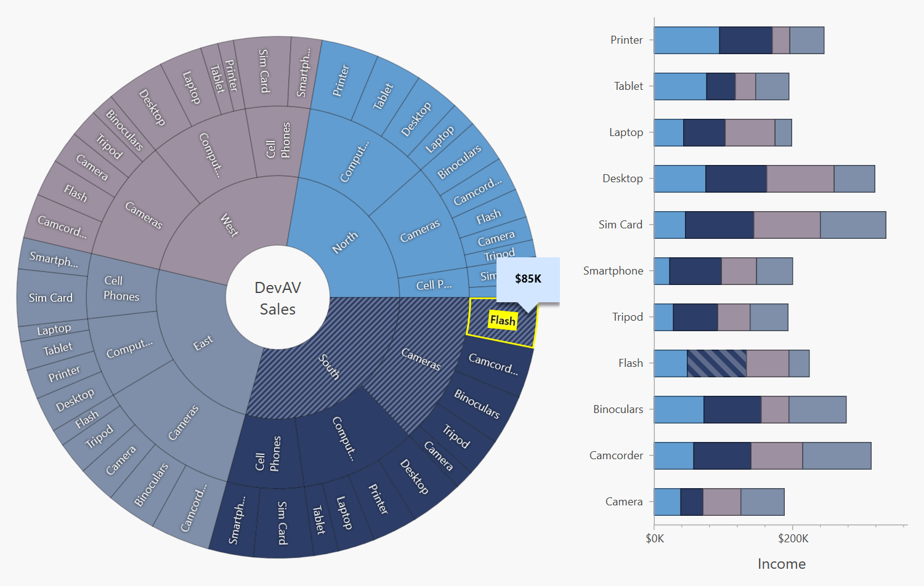Select East's Printer outer segment
924x586 pixels.
tap(64, 374)
